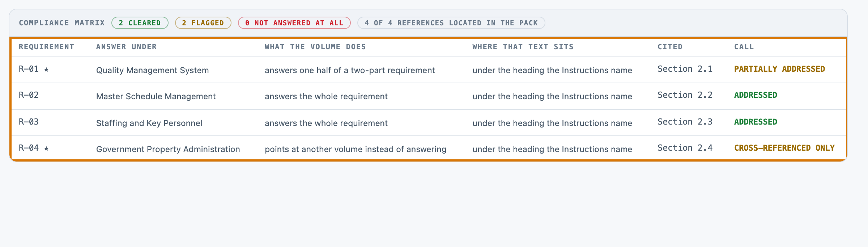The height and width of the screenshot is (247, 868).
Task: Sort by the Answer Under column header
Action: [x=127, y=47]
